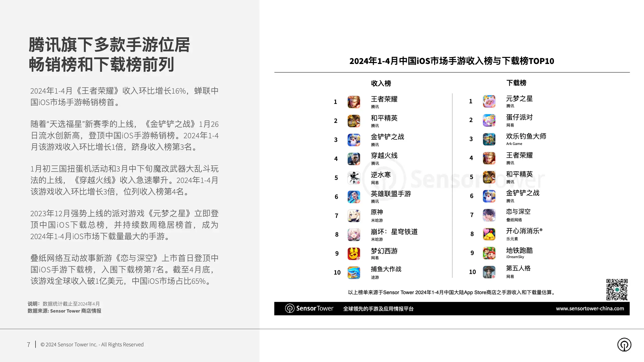Click the Sensor Tower emblem in the page footer
The image size is (644, 362).
point(624,344)
